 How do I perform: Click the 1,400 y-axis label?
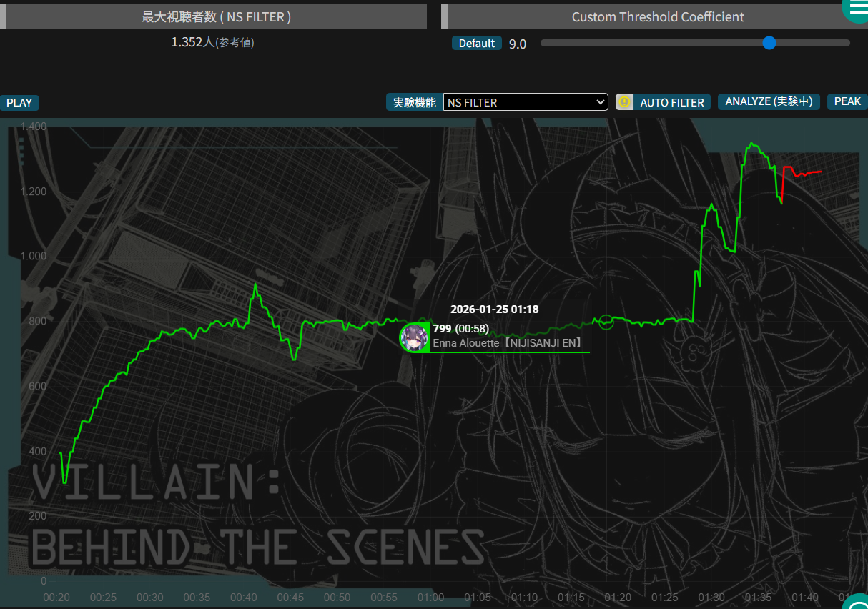click(34, 127)
